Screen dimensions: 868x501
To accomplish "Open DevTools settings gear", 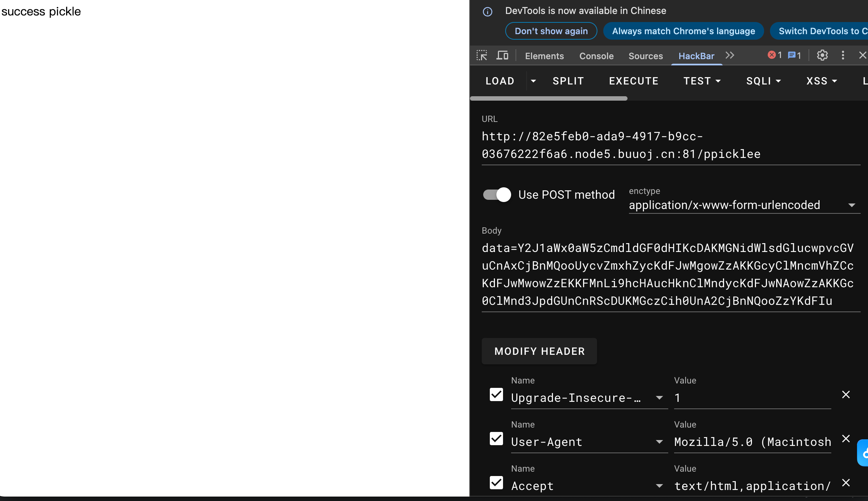I will pyautogui.click(x=822, y=55).
